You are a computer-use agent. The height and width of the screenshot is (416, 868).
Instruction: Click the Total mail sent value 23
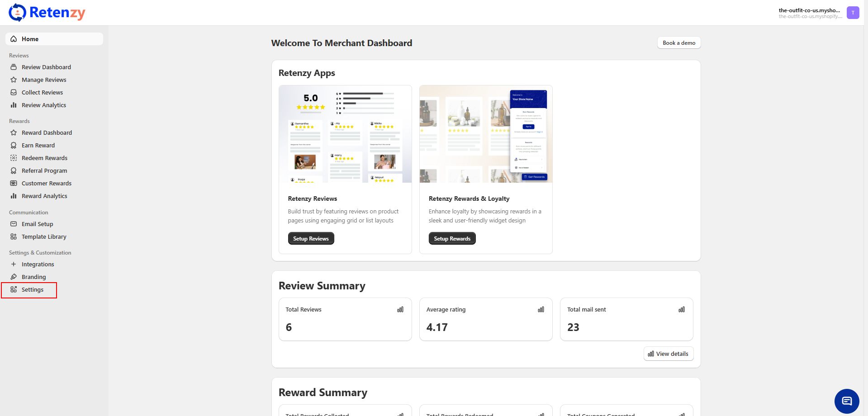573,327
